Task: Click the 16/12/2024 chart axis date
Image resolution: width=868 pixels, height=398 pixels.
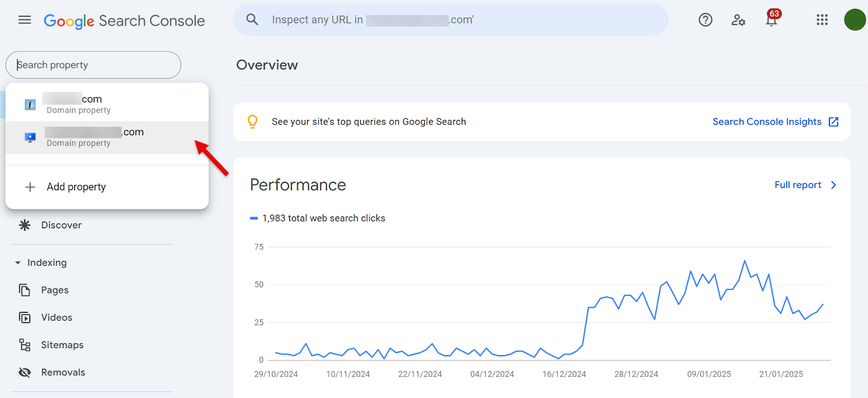Action: (564, 374)
